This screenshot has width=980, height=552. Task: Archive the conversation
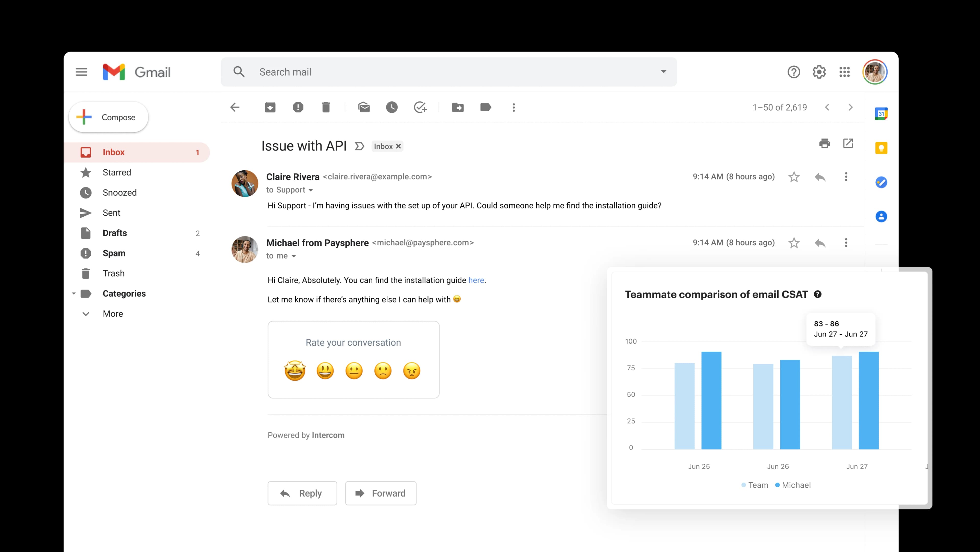pyautogui.click(x=270, y=107)
